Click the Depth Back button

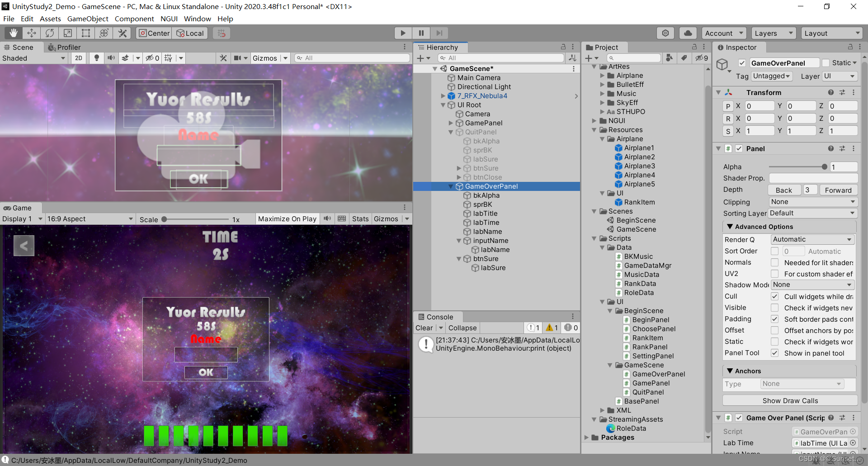784,190
